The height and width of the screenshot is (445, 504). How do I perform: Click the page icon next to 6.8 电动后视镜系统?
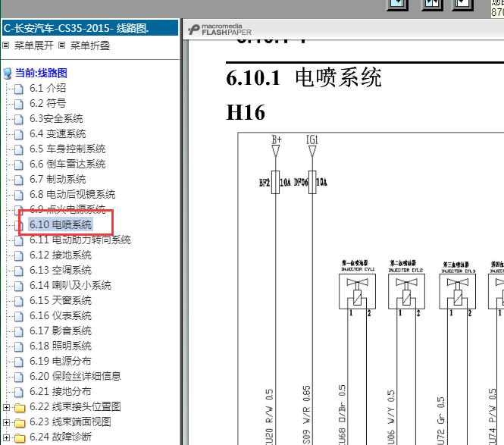click(x=19, y=195)
